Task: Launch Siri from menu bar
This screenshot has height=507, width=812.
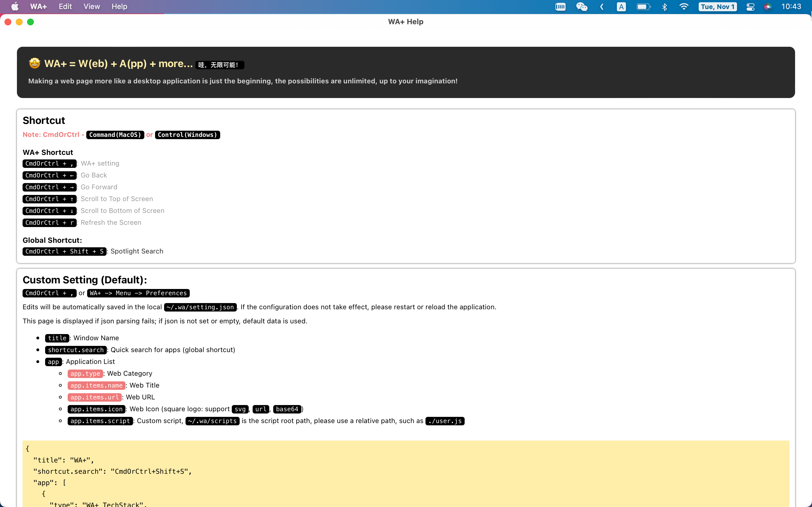Action: (x=768, y=7)
